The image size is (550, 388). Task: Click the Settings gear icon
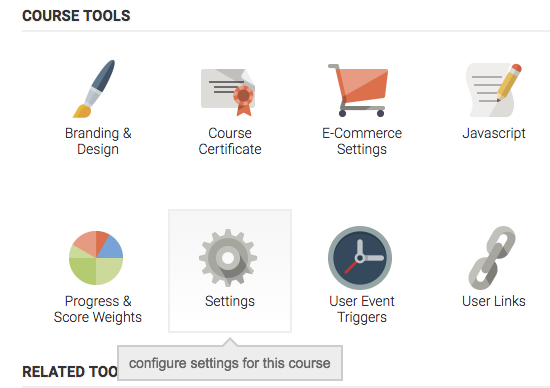click(x=228, y=257)
